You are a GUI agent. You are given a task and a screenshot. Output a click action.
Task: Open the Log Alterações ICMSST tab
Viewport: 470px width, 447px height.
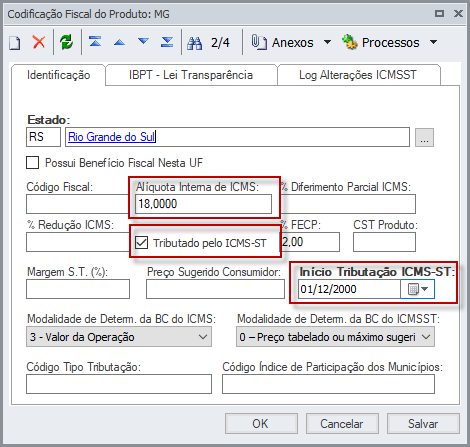(358, 75)
